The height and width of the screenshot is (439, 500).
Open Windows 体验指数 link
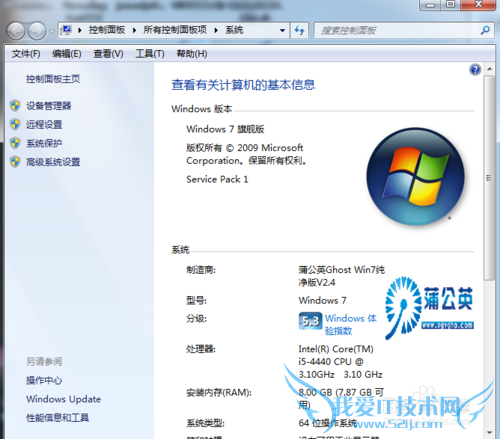pyautogui.click(x=351, y=324)
